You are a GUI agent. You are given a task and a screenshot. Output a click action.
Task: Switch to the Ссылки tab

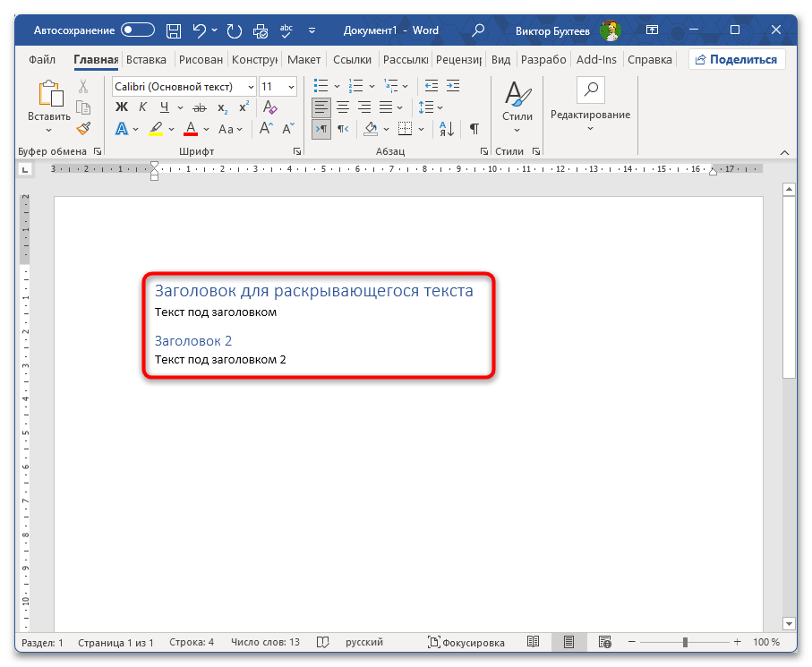[352, 60]
